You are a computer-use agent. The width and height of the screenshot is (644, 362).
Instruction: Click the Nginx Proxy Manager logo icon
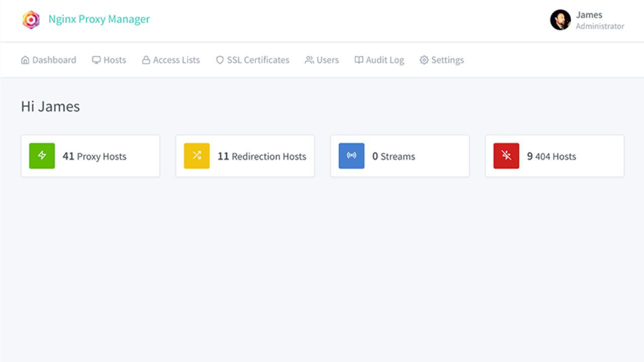(31, 19)
